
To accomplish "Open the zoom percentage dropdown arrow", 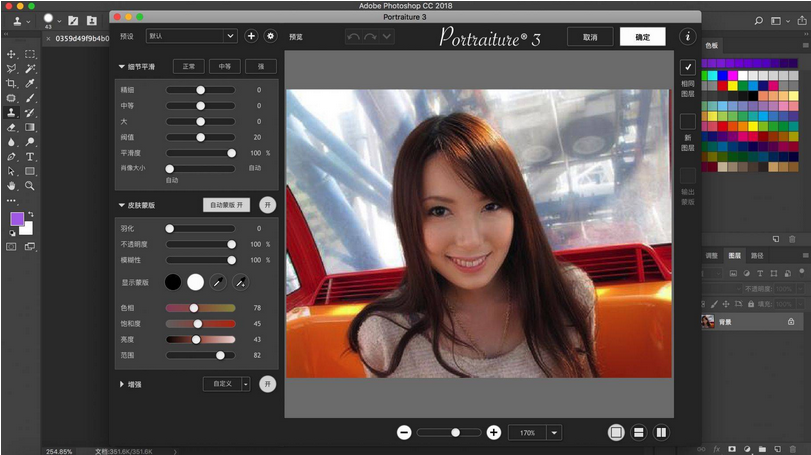I will (554, 433).
